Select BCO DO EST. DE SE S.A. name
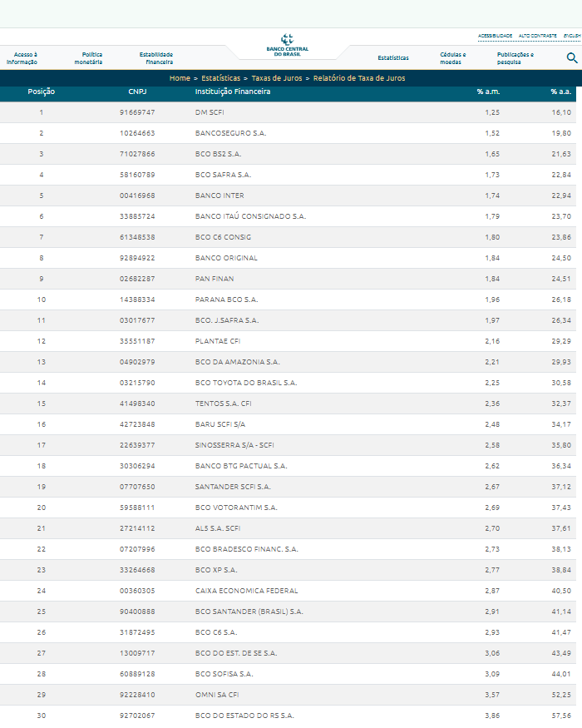The width and height of the screenshot is (582, 728). pos(236,653)
